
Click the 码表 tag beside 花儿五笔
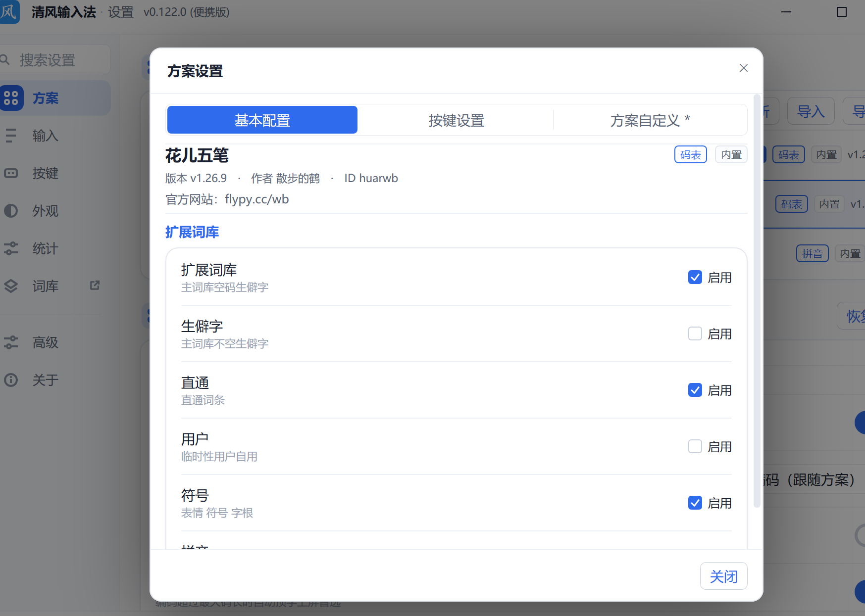tap(691, 155)
